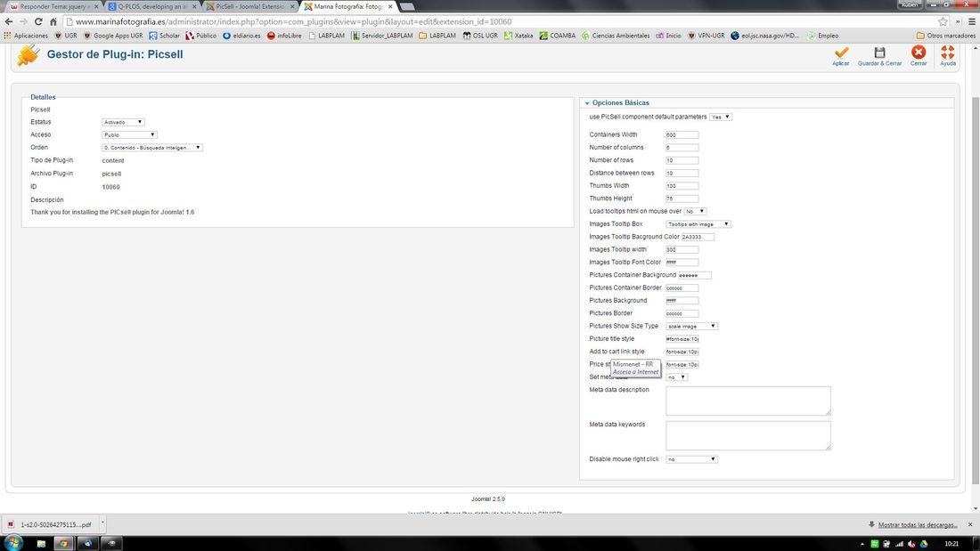Viewport: 980px width, 551px height.
Task: Reload the page with refresh icon
Action: [x=38, y=21]
